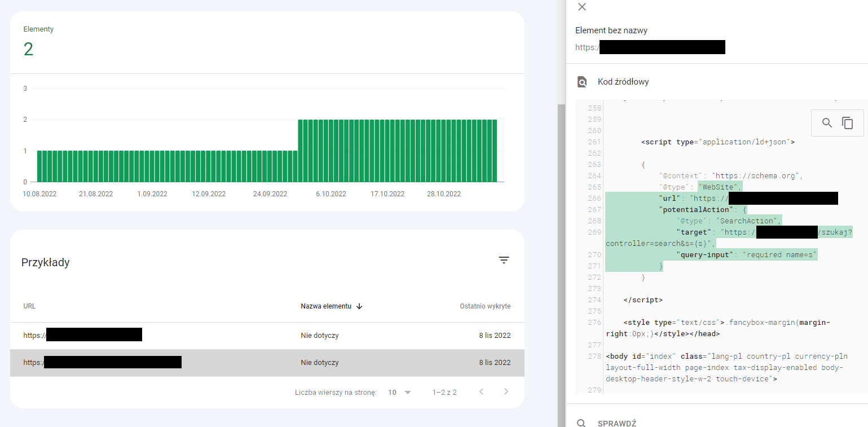Image resolution: width=868 pixels, height=427 pixels.
Task: Click the "potentialAction" code line
Action: [x=703, y=210]
